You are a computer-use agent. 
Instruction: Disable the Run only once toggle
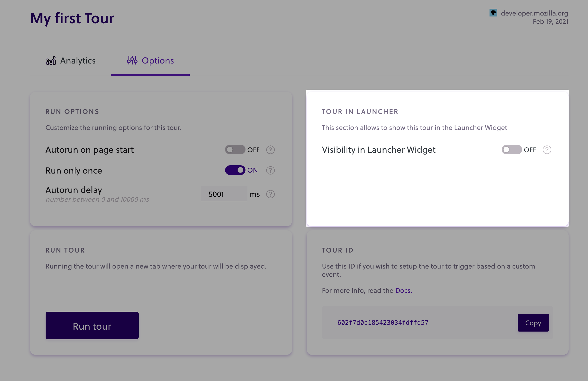(235, 170)
